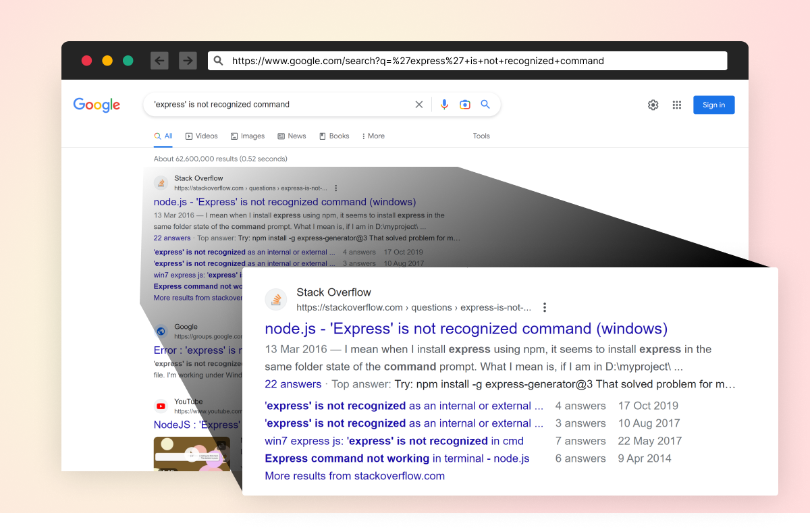
Task: Select the All results tab
Action: 163,136
